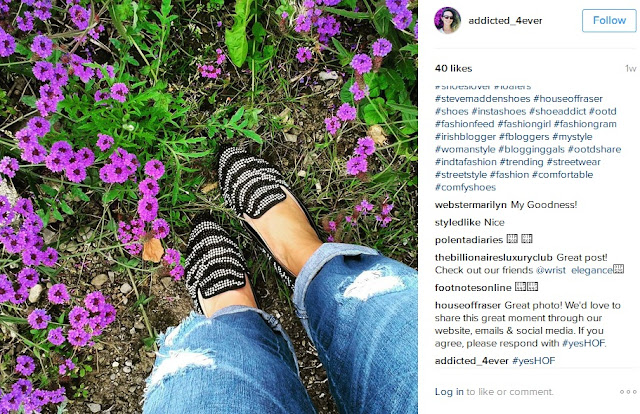Open the #comfyshoes hashtag
This screenshot has width=640, height=414.
point(465,187)
